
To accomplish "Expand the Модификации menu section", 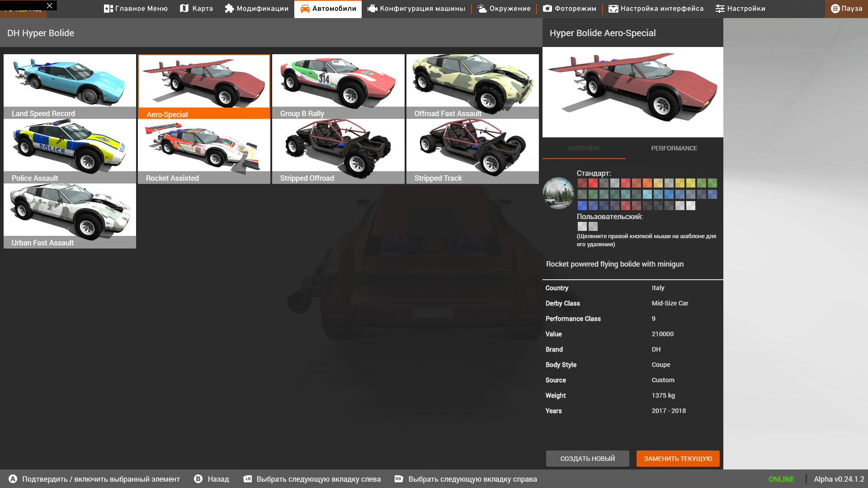I will [256, 8].
